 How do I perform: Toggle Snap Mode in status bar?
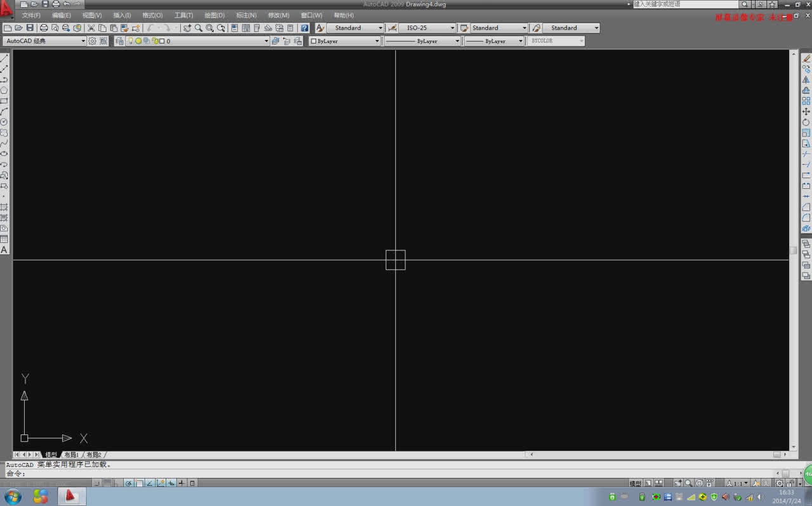coord(97,483)
